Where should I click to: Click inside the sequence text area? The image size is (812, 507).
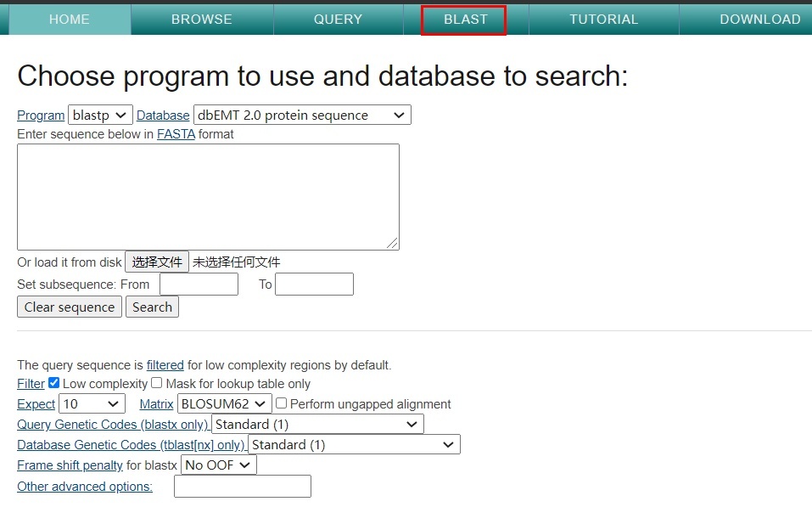208,196
